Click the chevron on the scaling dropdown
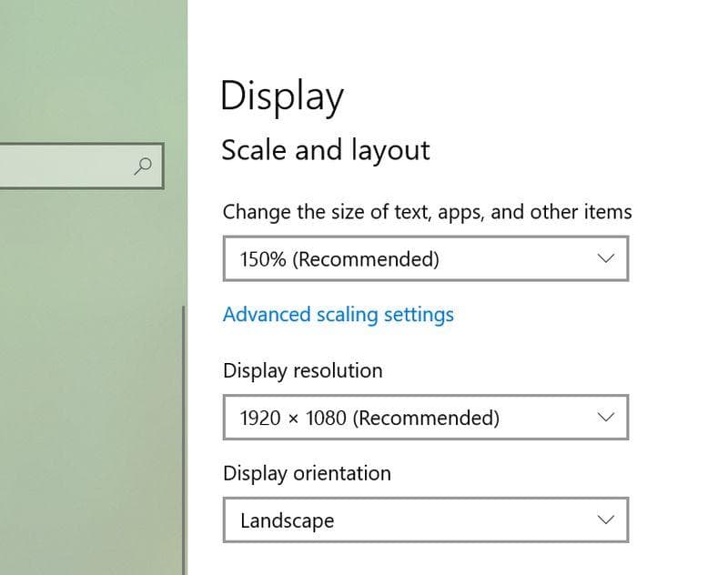Screen dimensions: 728x575 click(606, 259)
